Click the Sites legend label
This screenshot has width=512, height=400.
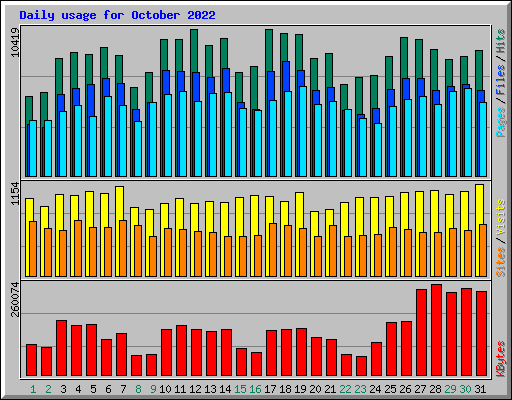tap(501, 262)
